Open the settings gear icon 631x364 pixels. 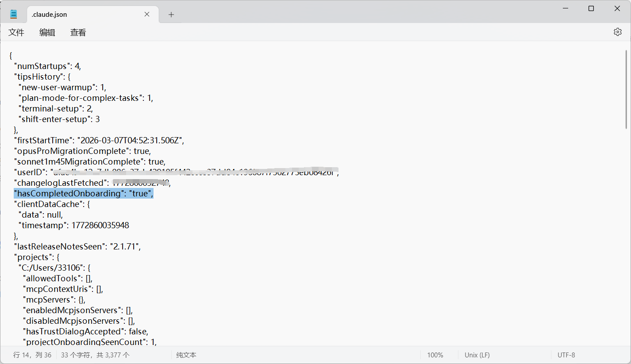tap(618, 32)
